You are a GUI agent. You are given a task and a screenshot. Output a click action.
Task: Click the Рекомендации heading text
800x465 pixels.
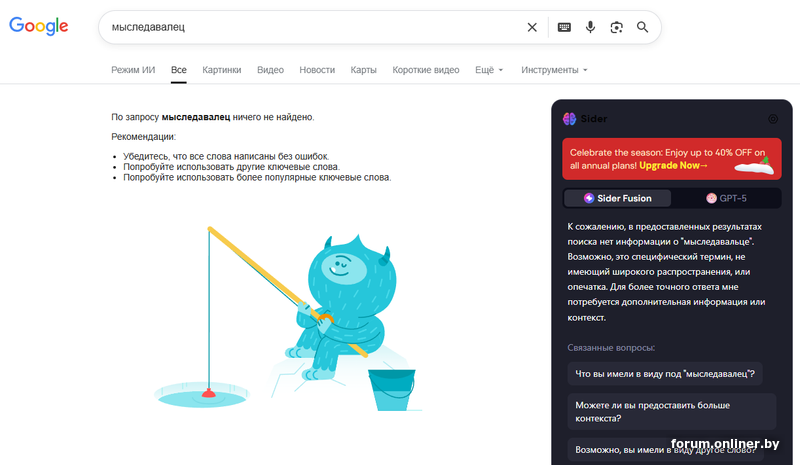pos(143,137)
